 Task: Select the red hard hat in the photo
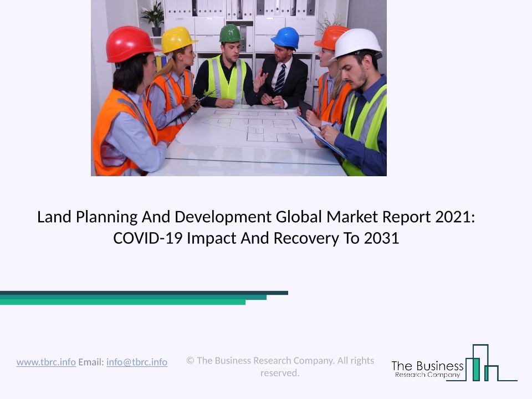coord(131,45)
